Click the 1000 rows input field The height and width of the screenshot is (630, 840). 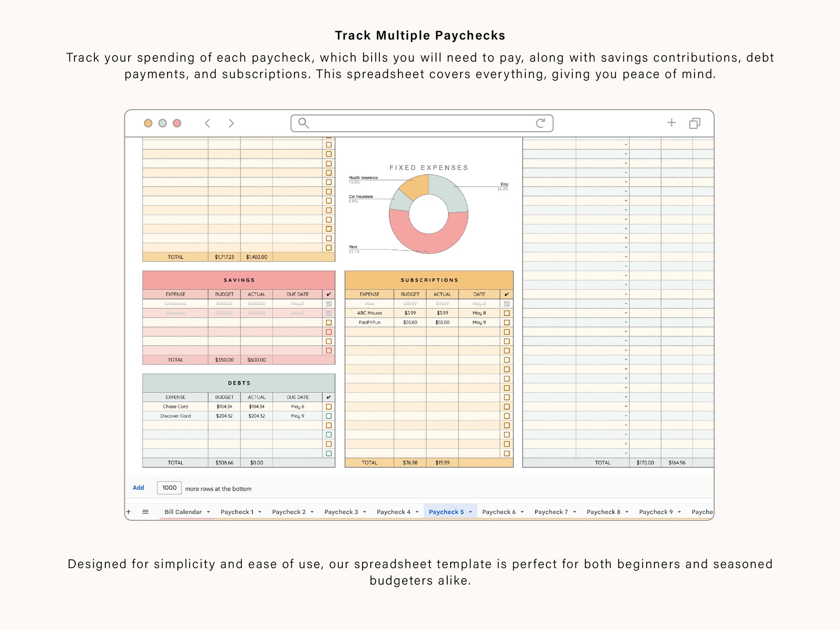pos(169,488)
